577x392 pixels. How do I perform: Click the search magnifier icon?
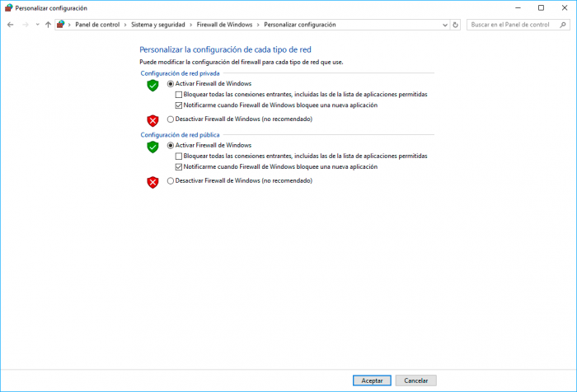[x=563, y=25]
